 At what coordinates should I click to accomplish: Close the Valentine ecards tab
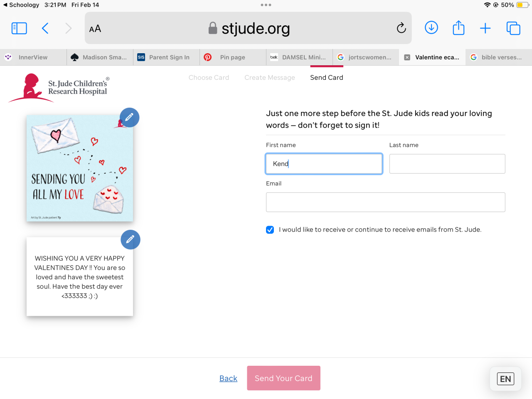click(x=407, y=57)
